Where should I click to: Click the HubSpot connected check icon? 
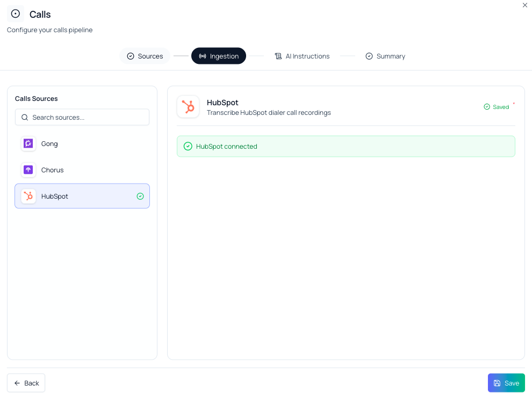click(x=188, y=147)
